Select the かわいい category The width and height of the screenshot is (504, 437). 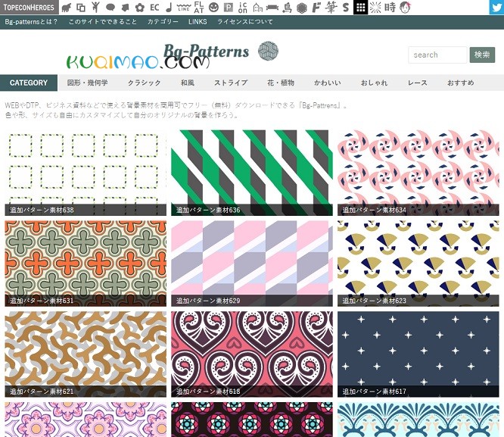328,83
